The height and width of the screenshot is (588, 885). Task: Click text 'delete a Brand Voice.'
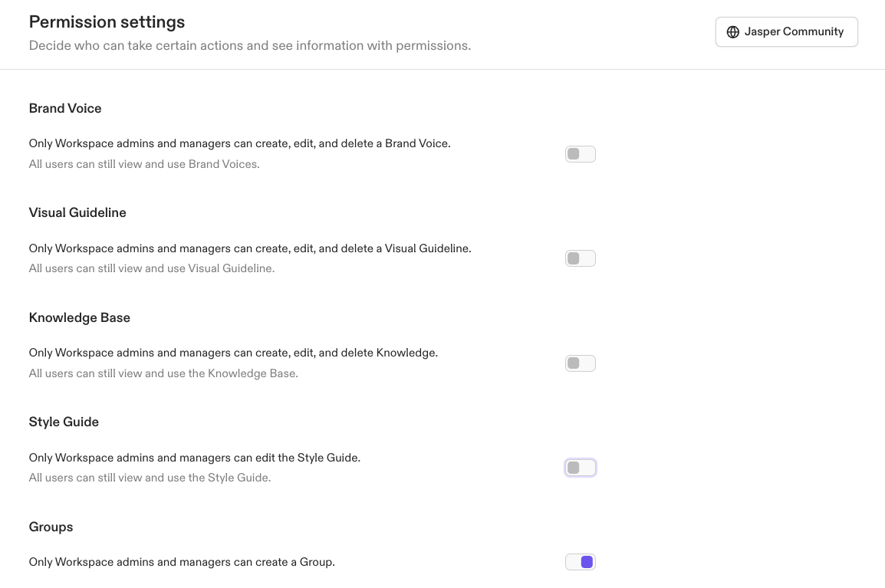(396, 143)
